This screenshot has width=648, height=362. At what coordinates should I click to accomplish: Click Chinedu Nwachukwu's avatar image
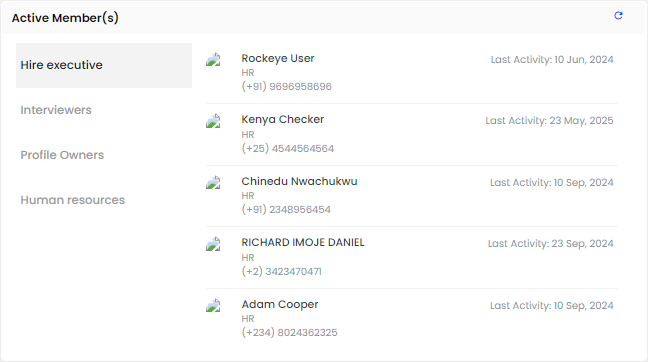213,182
